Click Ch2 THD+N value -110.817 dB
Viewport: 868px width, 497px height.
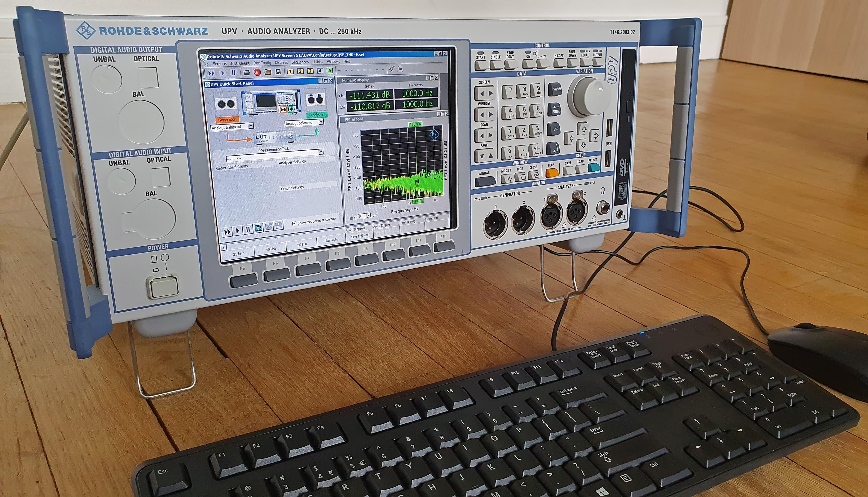pos(370,106)
